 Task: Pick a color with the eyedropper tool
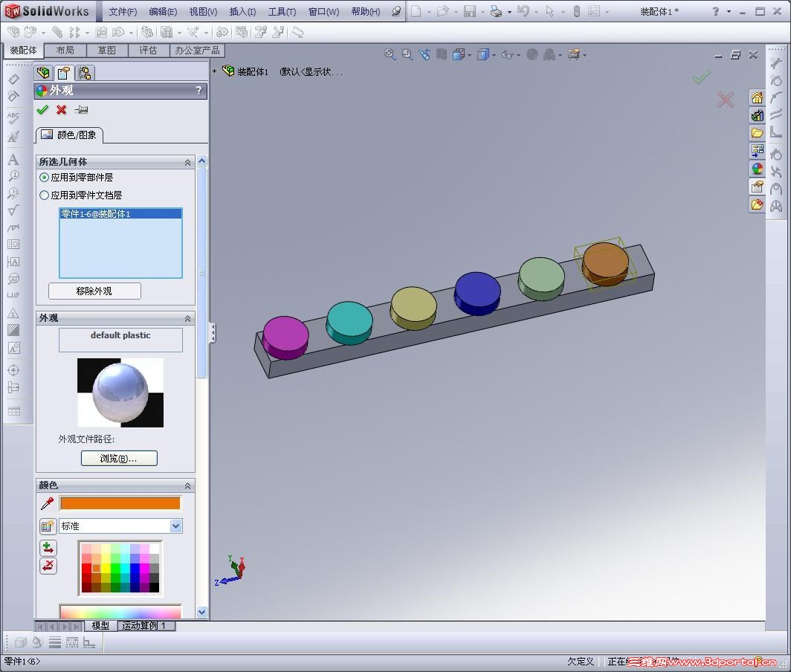[x=47, y=503]
